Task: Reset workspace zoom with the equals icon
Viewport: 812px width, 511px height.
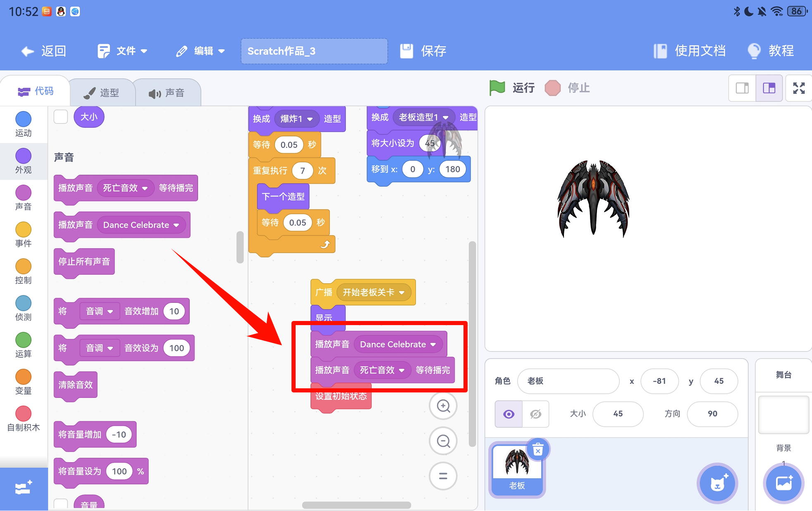Action: (443, 476)
